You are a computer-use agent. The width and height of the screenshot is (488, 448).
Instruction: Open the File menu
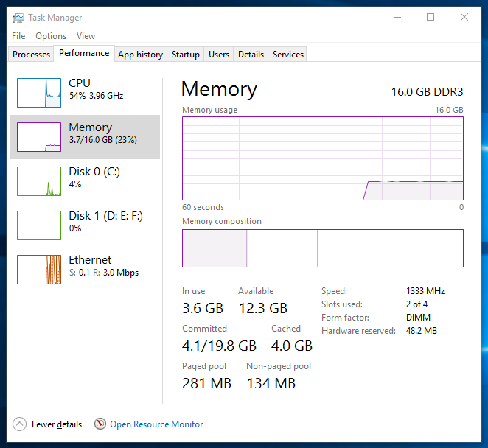18,36
